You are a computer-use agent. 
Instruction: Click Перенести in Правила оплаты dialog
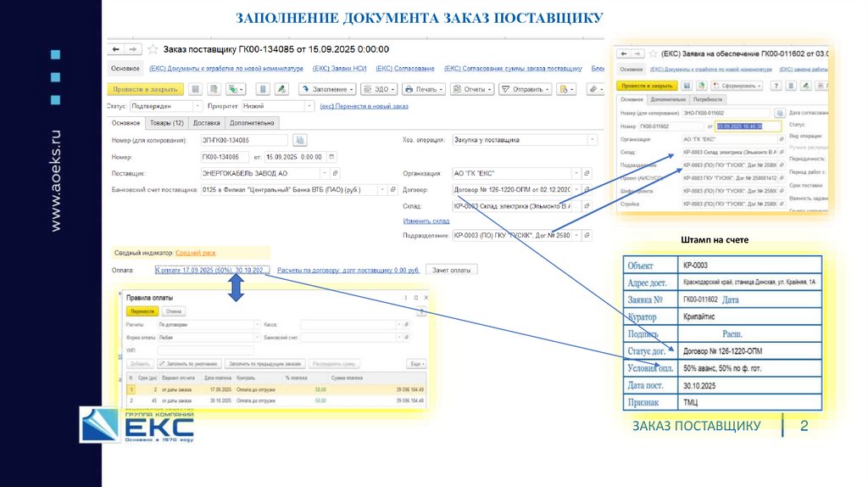pyautogui.click(x=142, y=311)
